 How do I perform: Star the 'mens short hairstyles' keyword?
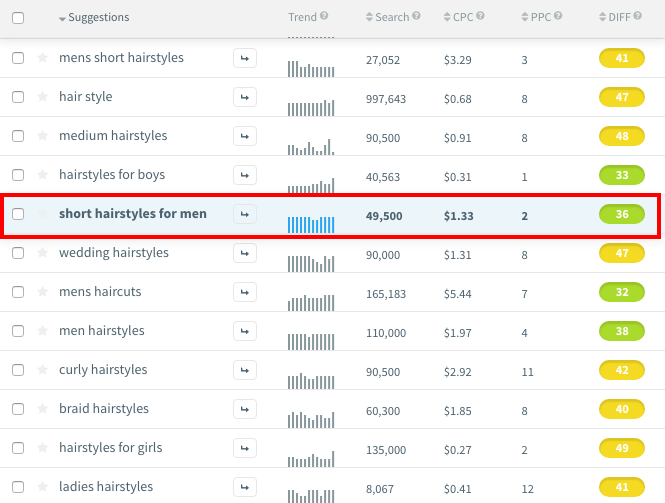coord(42,58)
